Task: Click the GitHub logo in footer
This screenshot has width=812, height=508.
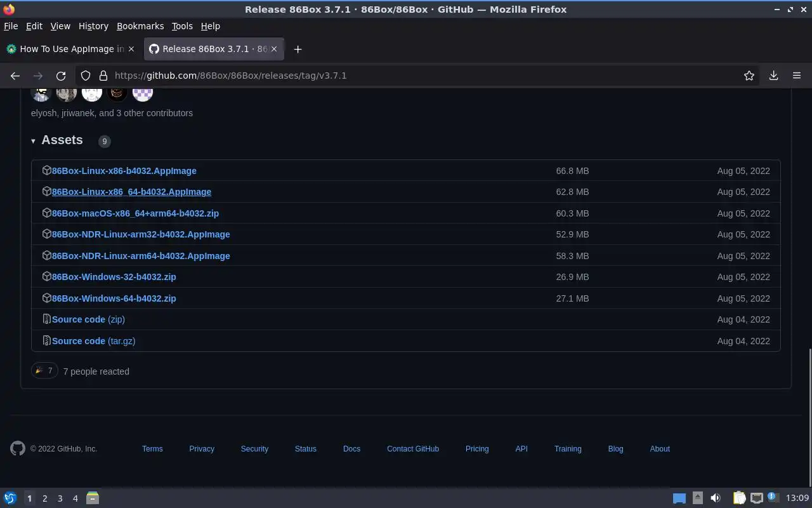Action: coord(18,448)
